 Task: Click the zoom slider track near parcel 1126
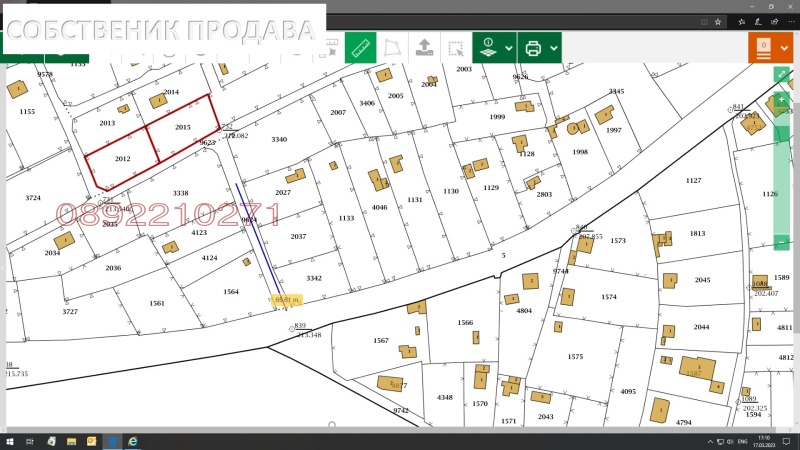tap(782, 189)
